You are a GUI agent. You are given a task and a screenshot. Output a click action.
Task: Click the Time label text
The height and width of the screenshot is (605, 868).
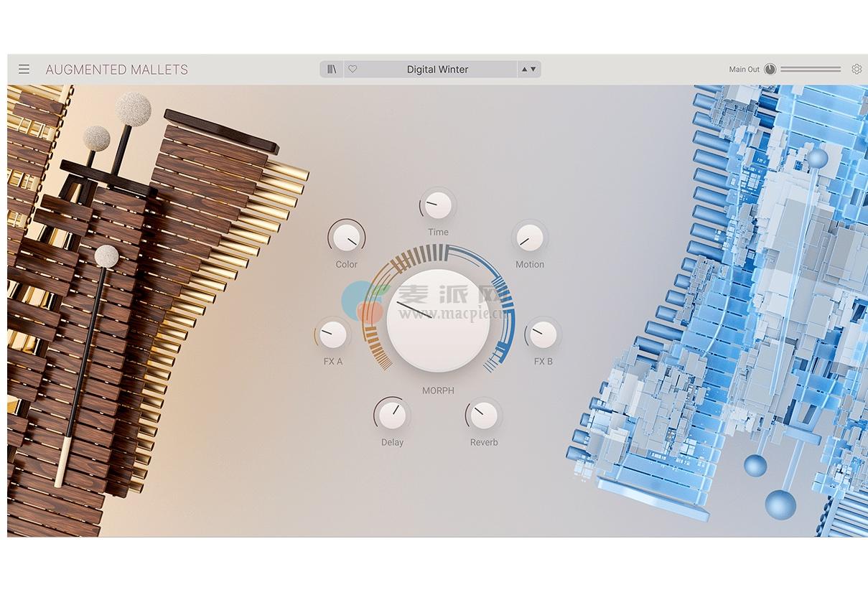438,232
